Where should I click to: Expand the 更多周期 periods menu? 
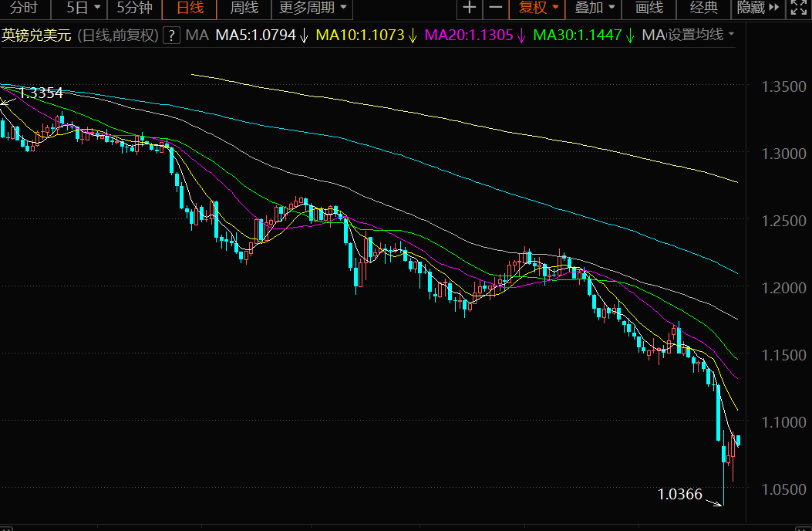tap(312, 8)
